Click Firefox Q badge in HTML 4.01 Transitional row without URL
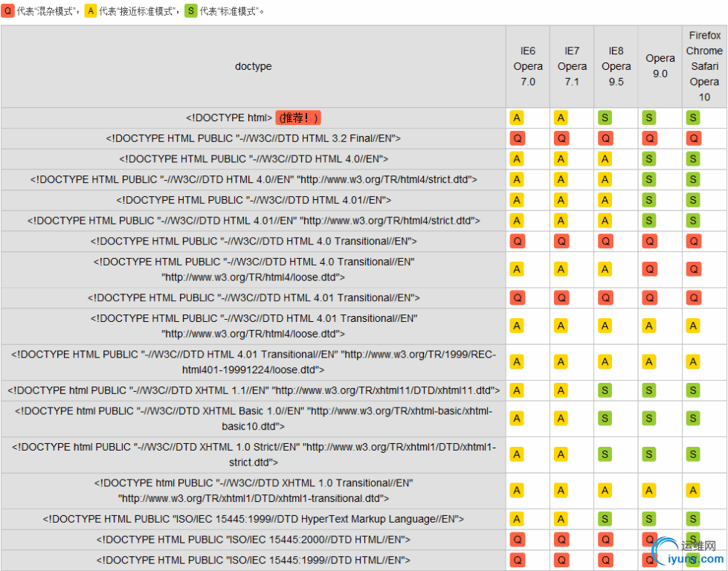The image size is (728, 571). (693, 297)
